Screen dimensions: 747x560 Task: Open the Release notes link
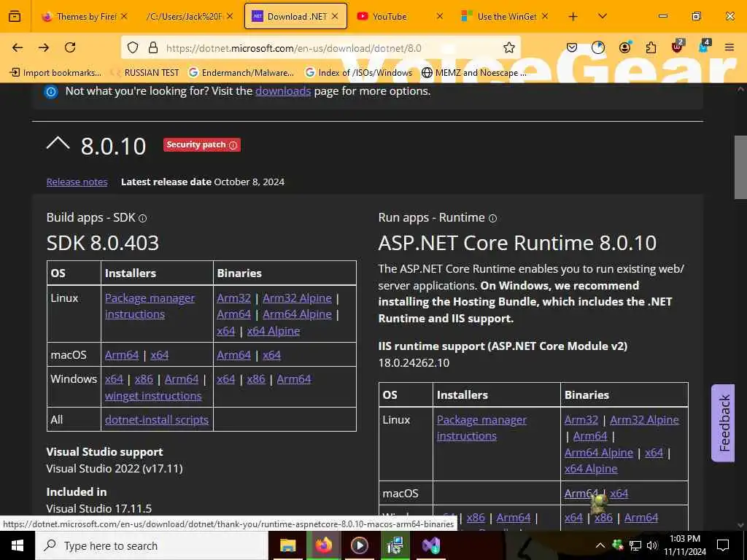[x=77, y=182]
